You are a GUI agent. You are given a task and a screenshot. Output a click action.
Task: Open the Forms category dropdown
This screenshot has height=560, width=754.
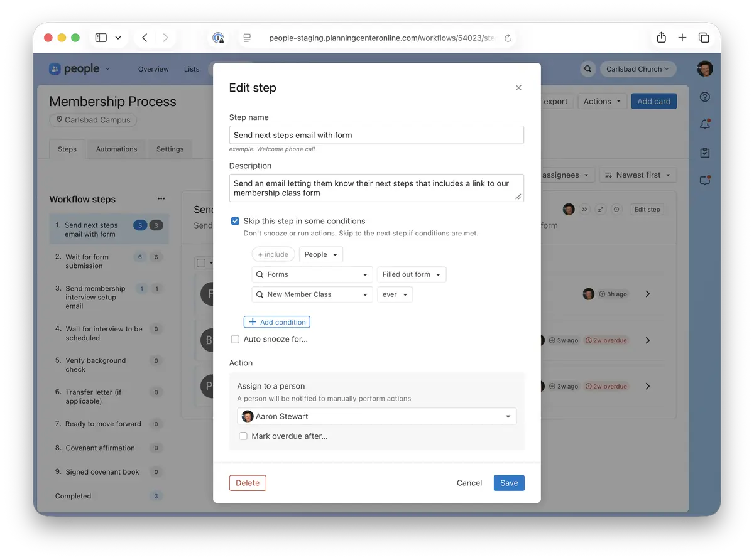[x=312, y=274]
